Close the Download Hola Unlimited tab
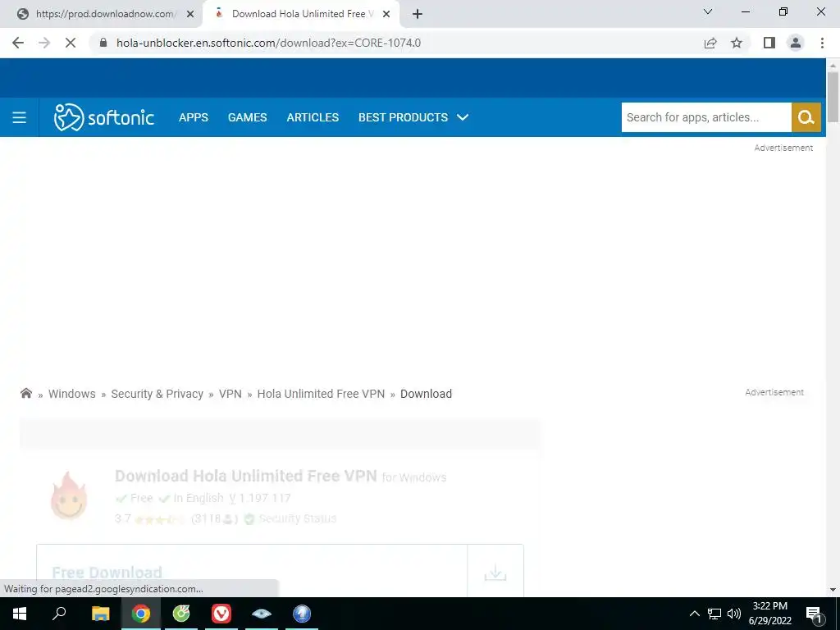The height and width of the screenshot is (630, 840). (386, 15)
